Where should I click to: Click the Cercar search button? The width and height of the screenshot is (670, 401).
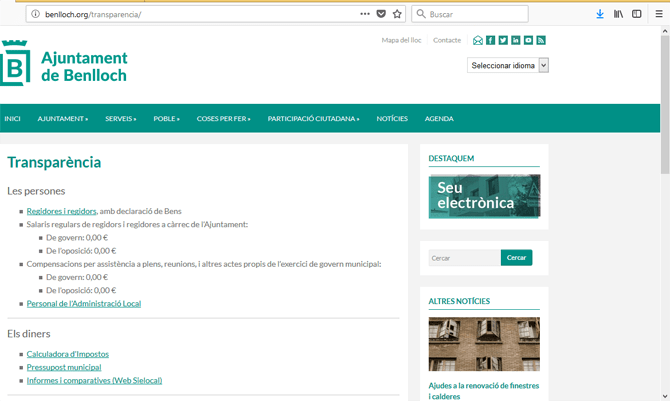[x=516, y=258]
